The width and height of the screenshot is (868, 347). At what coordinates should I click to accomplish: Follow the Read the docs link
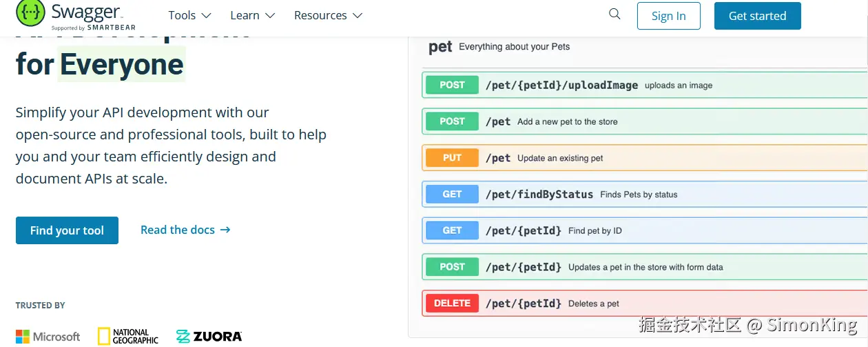(185, 230)
